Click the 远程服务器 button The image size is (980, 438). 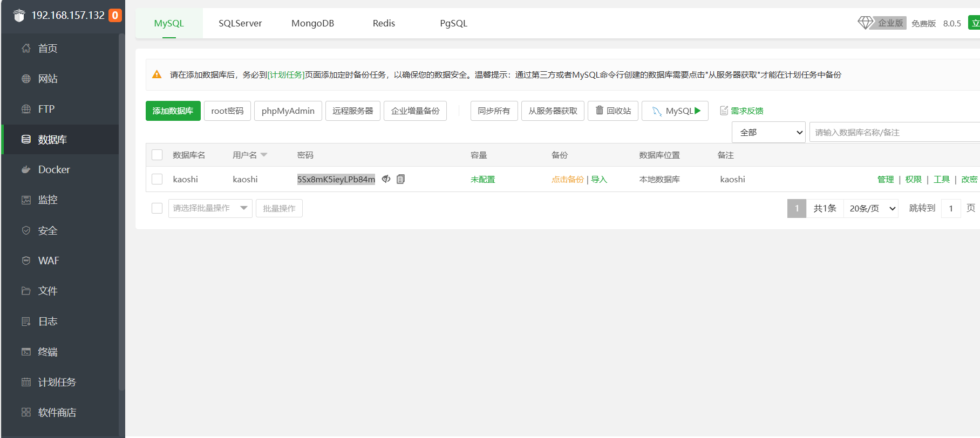pyautogui.click(x=353, y=111)
